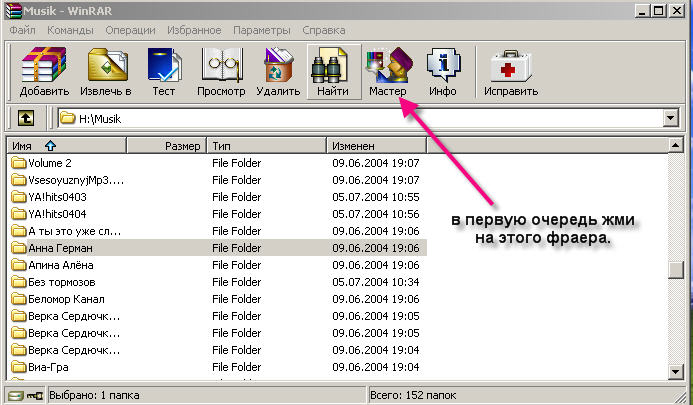Screen dimensions: 693x405
Task: Open the Избранное menu
Action: [194, 30]
